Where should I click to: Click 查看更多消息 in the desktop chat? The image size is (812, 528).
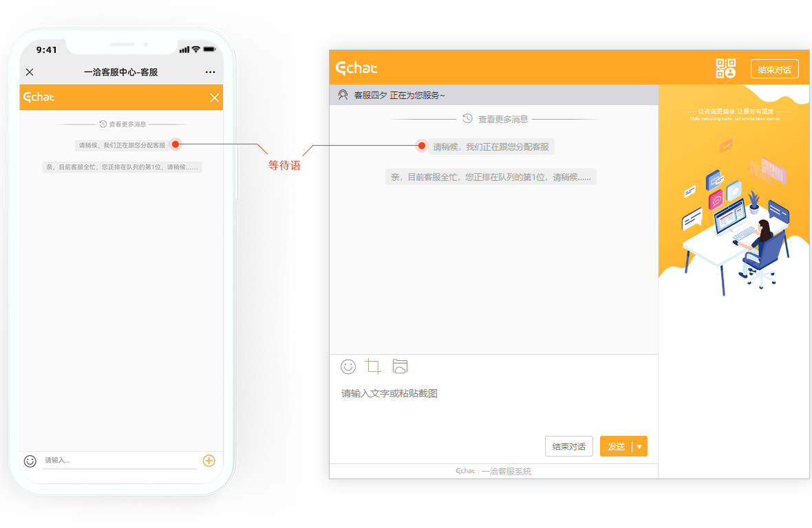[503, 119]
